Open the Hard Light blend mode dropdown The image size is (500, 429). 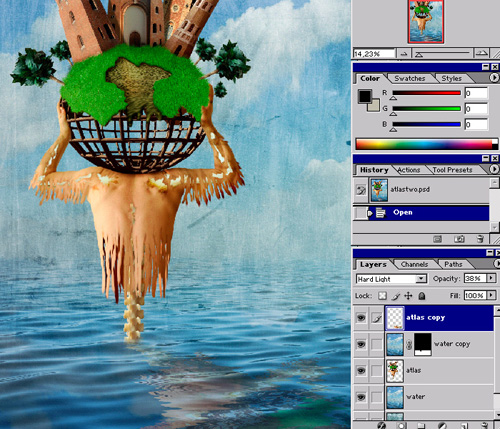[x=392, y=279]
